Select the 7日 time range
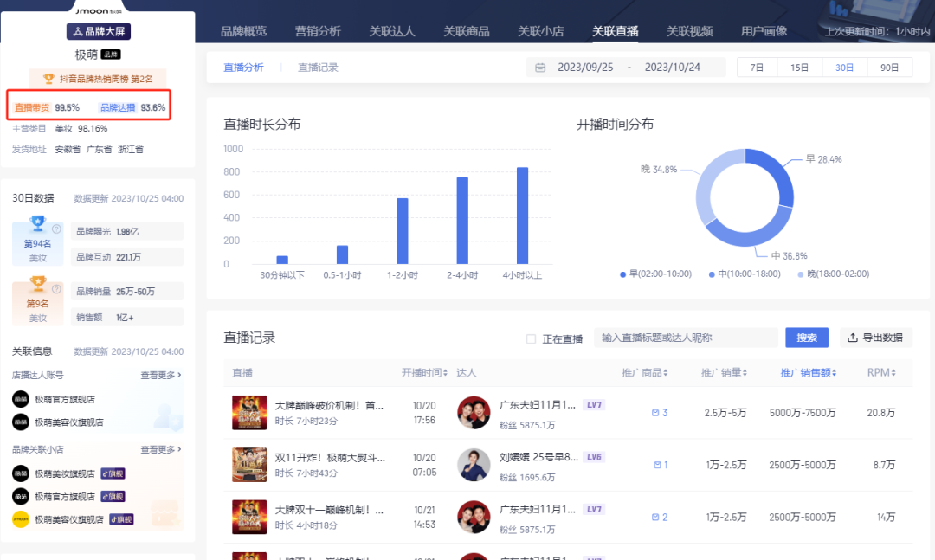Viewport: 935px width, 560px height. point(757,68)
